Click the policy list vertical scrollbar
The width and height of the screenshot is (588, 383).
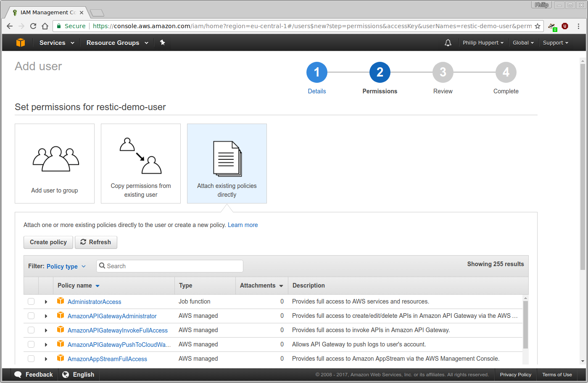click(525, 324)
